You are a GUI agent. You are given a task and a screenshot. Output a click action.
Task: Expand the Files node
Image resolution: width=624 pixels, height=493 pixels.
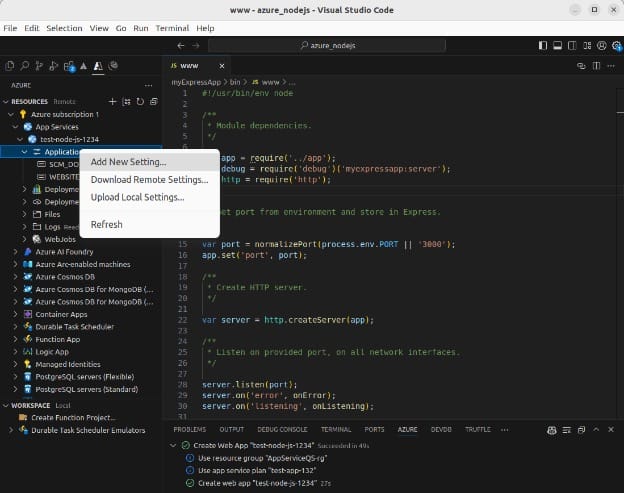click(25, 214)
